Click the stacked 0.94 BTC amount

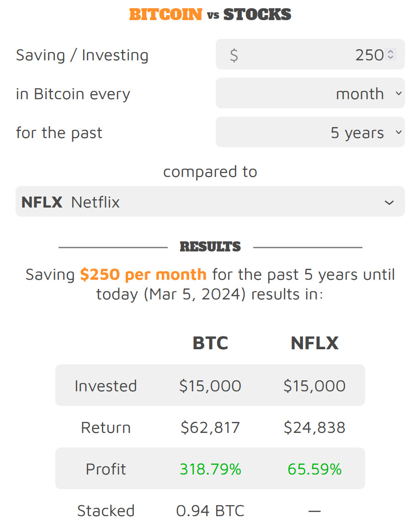tap(210, 511)
